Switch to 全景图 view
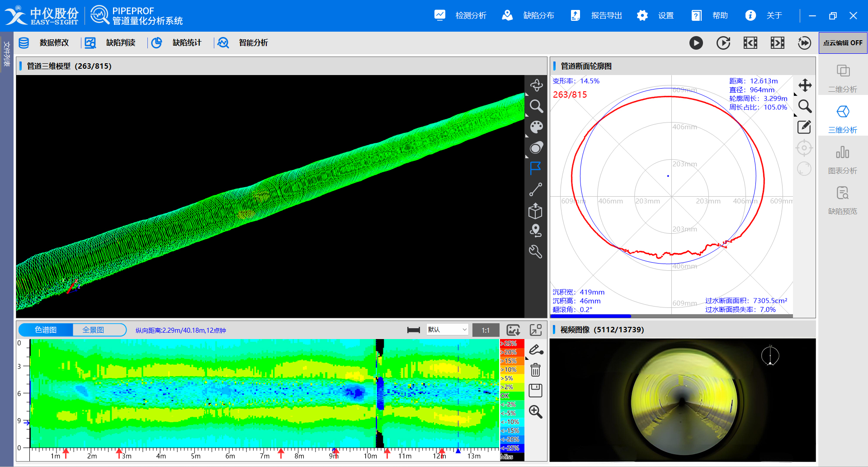 pos(94,330)
